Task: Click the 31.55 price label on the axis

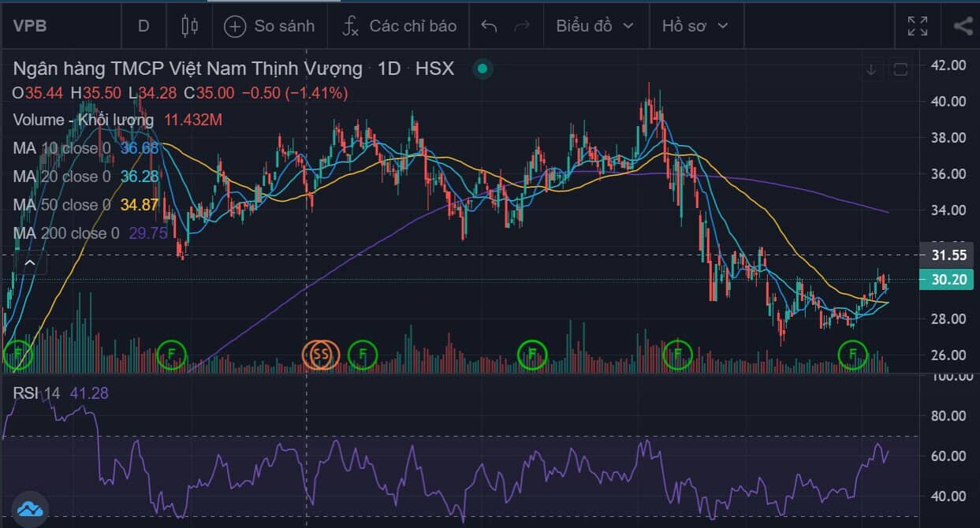Action: (947, 255)
